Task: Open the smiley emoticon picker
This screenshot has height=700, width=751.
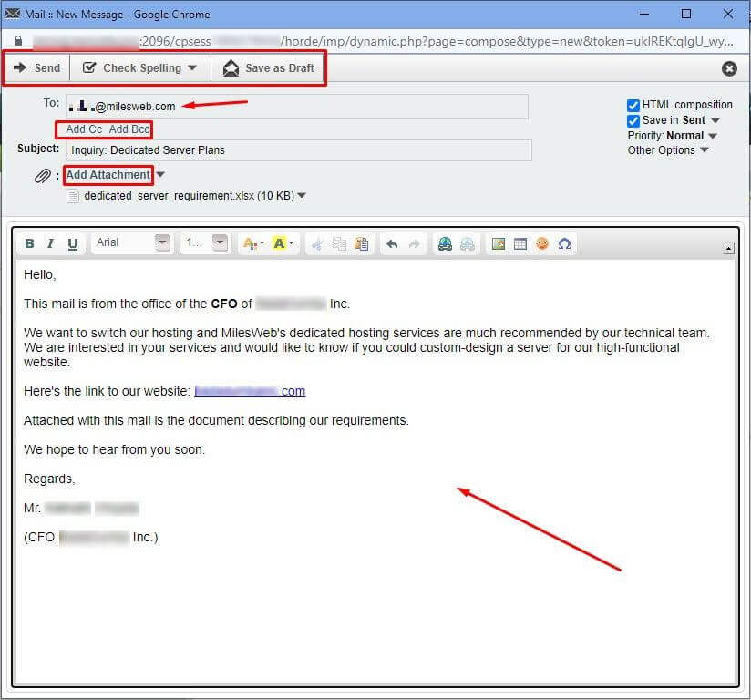Action: coord(542,244)
